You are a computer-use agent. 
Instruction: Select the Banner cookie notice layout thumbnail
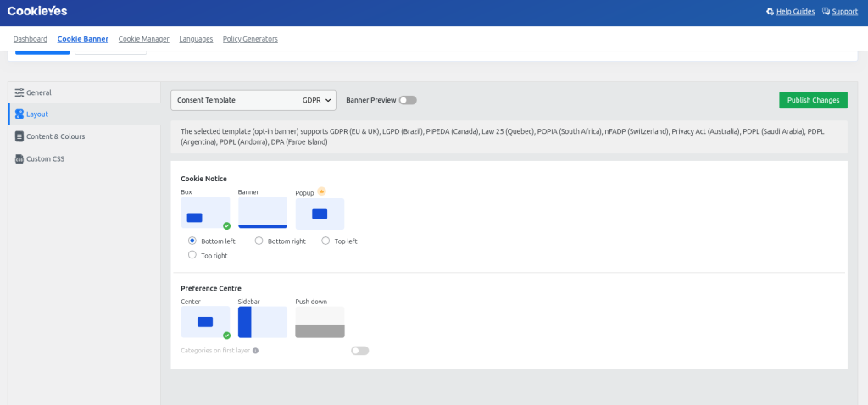pyautogui.click(x=263, y=213)
